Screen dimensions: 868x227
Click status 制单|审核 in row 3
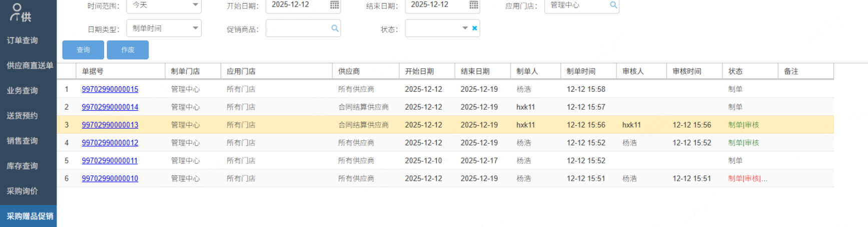743,125
